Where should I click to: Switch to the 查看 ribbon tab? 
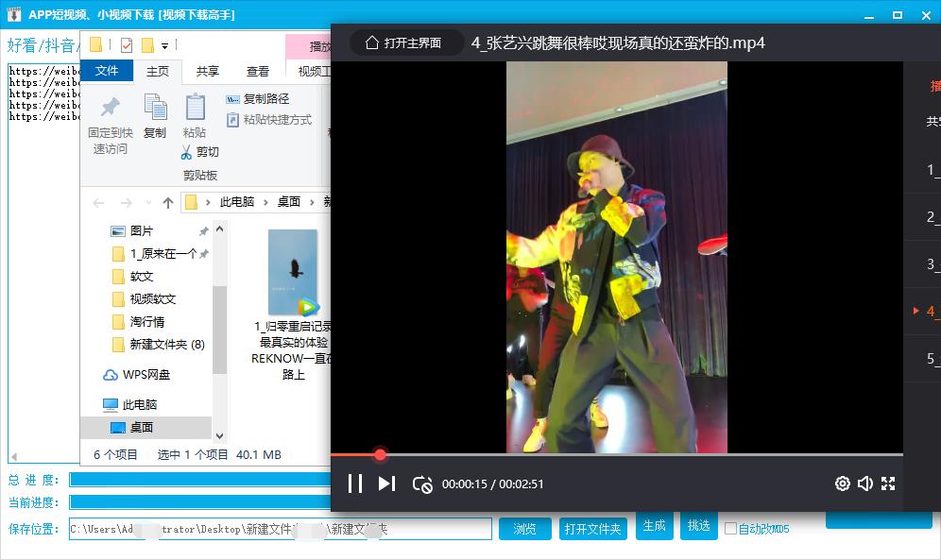[x=257, y=71]
